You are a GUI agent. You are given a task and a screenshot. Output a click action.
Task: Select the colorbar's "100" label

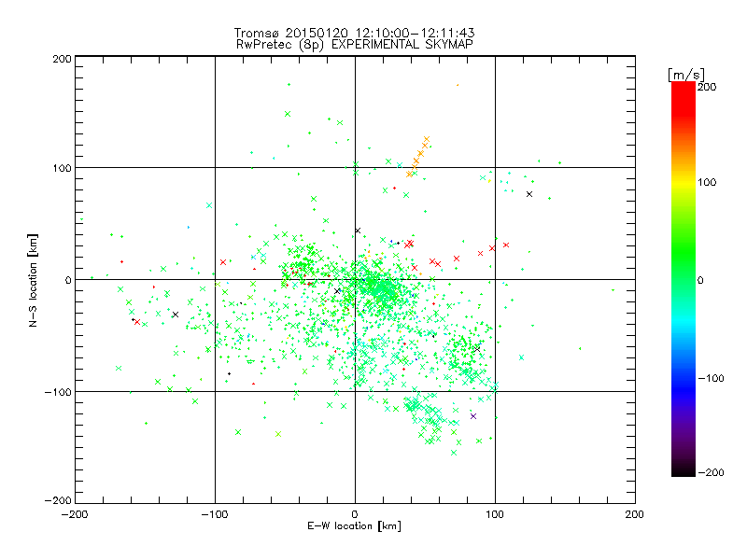[x=707, y=182]
